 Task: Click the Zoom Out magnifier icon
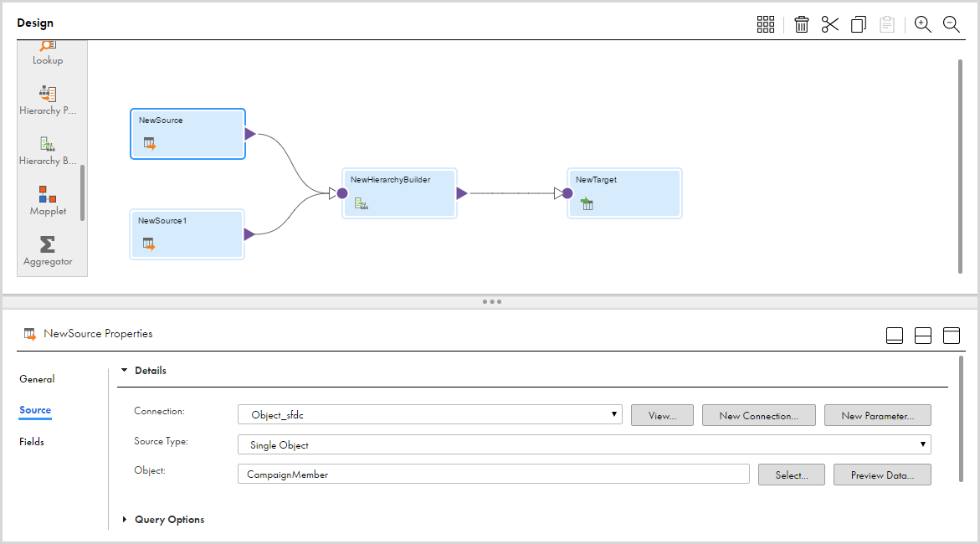(952, 24)
